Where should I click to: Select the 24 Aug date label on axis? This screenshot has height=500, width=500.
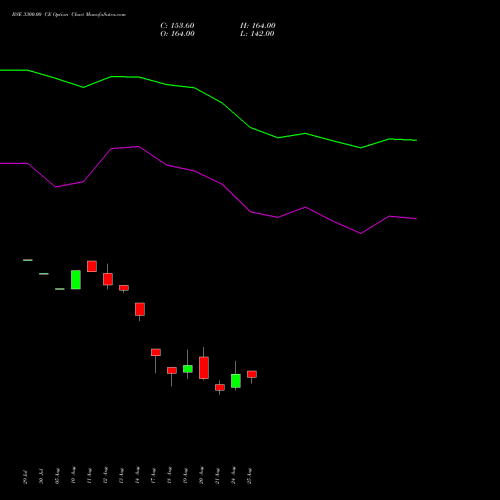(234, 475)
